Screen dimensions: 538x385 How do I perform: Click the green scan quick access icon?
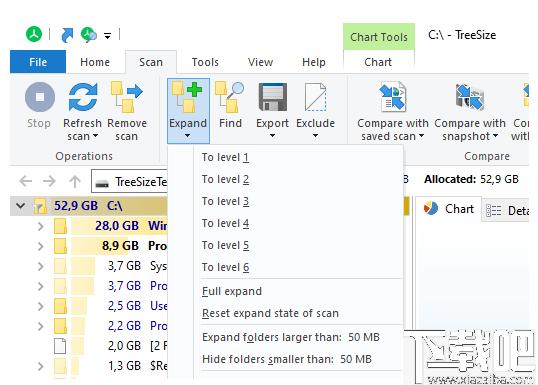click(x=89, y=35)
